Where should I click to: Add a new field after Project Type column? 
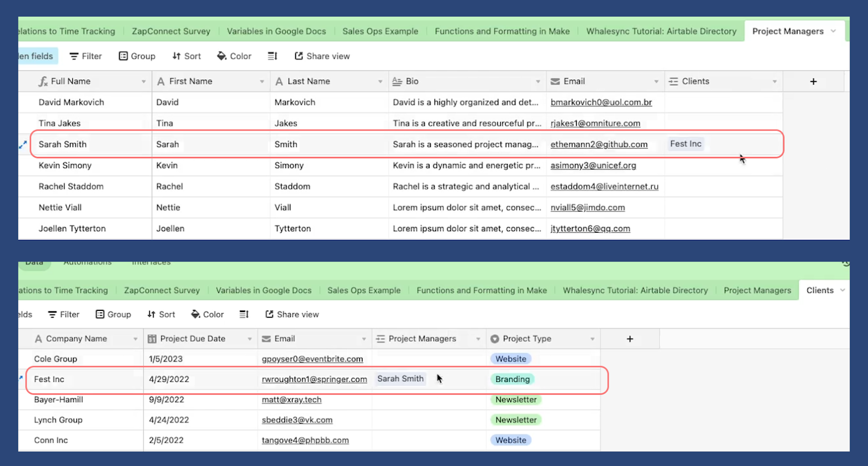(x=630, y=339)
